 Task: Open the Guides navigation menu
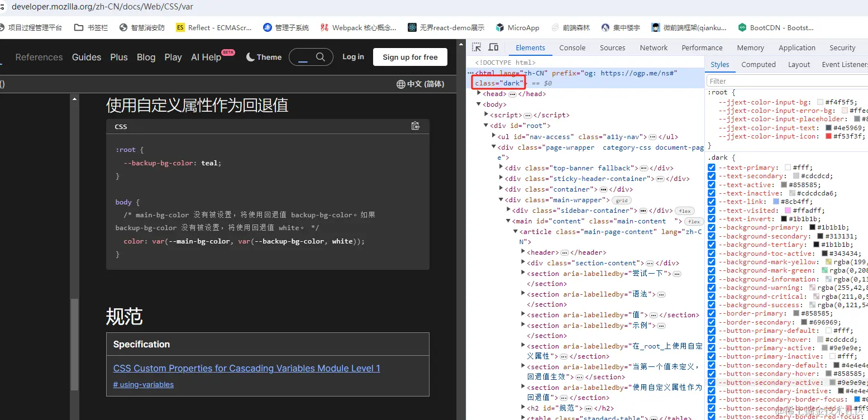click(x=87, y=57)
